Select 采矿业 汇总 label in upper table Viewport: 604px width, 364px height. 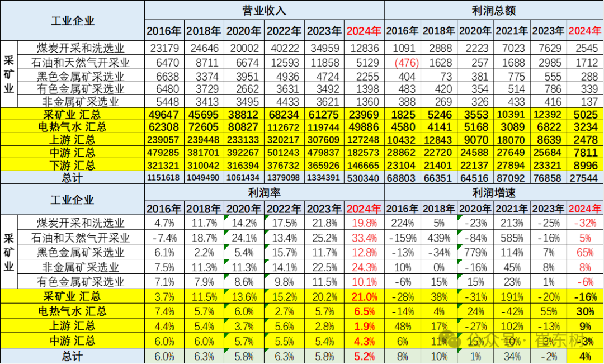(72, 115)
